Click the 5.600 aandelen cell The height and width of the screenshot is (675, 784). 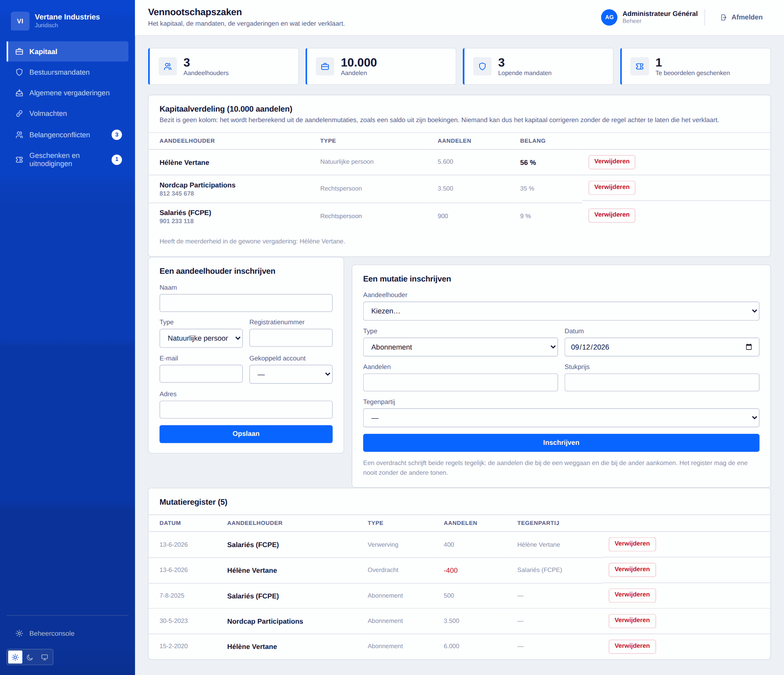click(445, 162)
